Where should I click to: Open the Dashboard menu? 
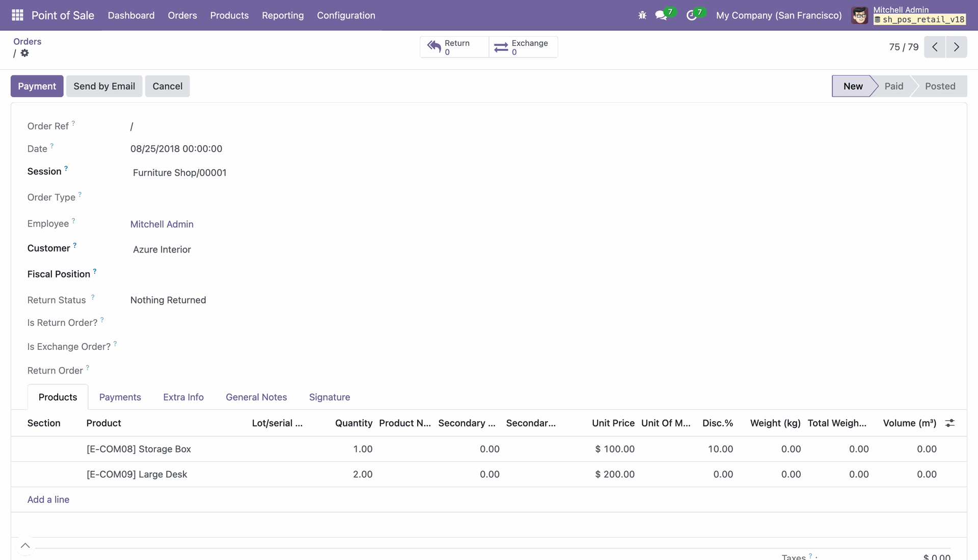(x=131, y=15)
